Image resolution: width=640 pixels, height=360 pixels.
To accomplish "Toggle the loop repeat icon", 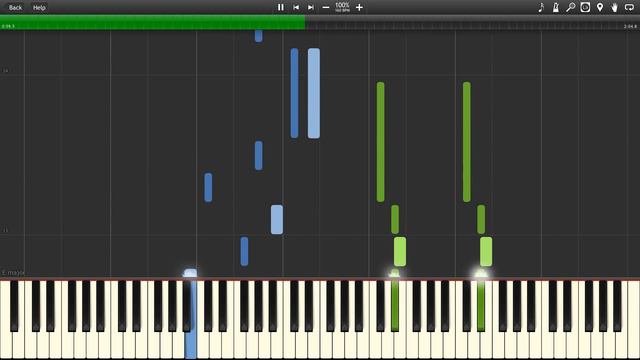I will point(629,7).
